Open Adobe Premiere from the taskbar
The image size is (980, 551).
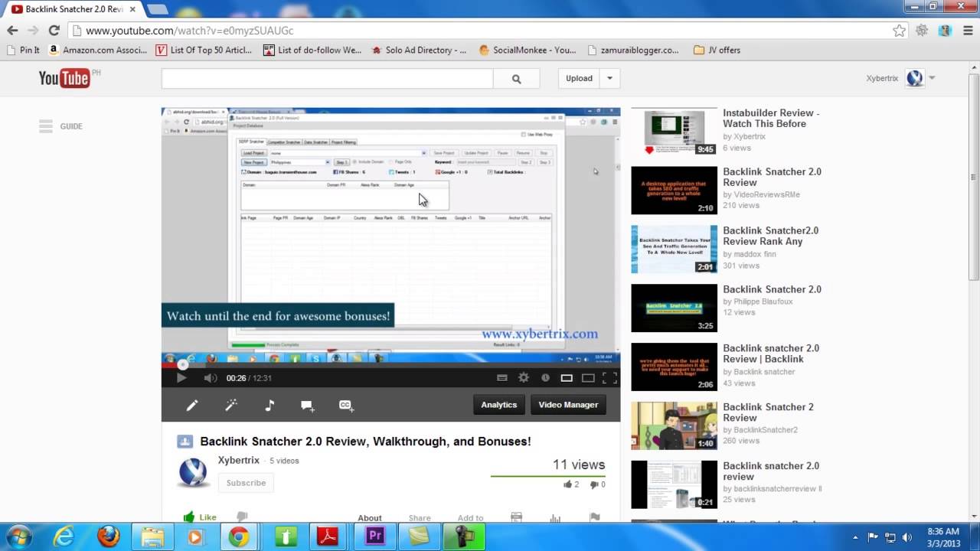pos(375,536)
